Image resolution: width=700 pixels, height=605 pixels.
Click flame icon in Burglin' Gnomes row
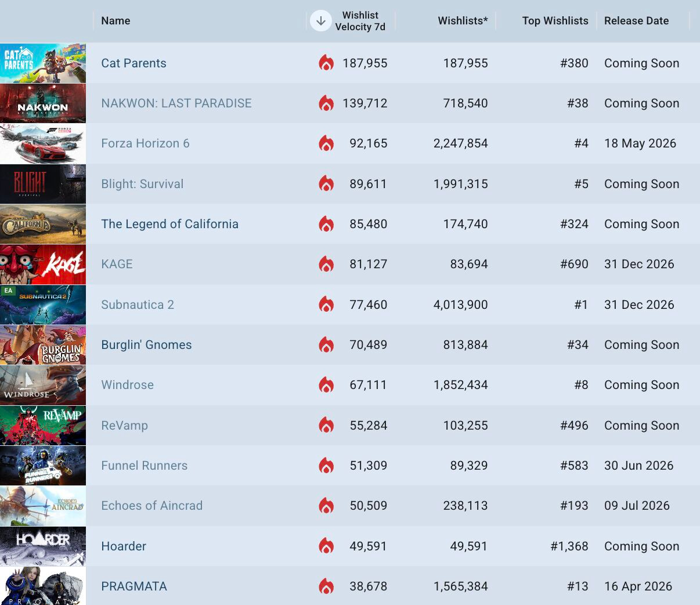[326, 344]
